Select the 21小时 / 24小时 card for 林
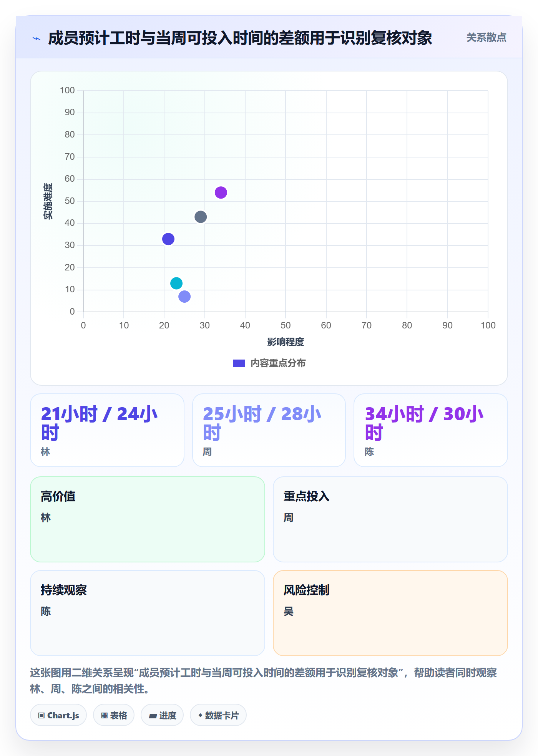The width and height of the screenshot is (538, 756). coord(107,430)
